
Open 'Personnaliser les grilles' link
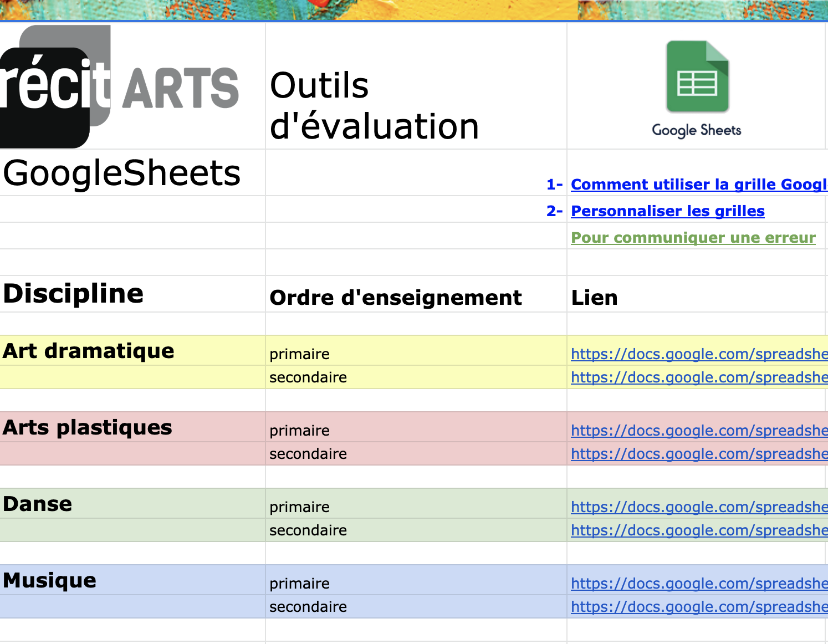pyautogui.click(x=668, y=211)
